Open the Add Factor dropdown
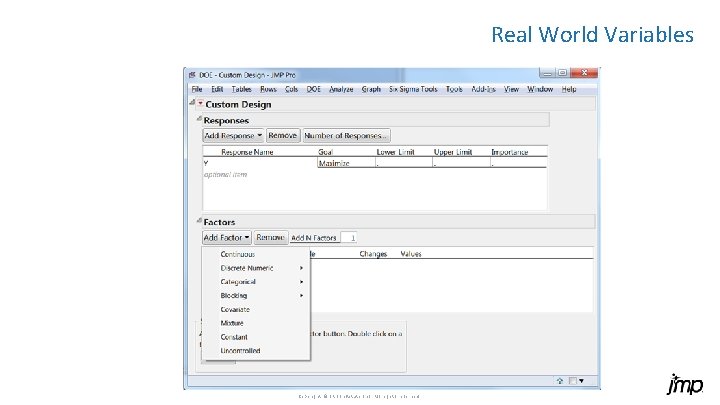This screenshot has height=405, width=720. tap(227, 237)
